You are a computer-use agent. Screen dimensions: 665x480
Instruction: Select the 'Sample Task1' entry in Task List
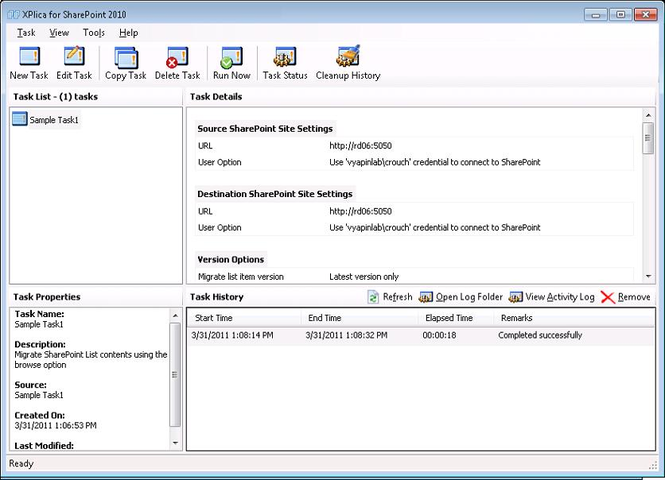54,120
